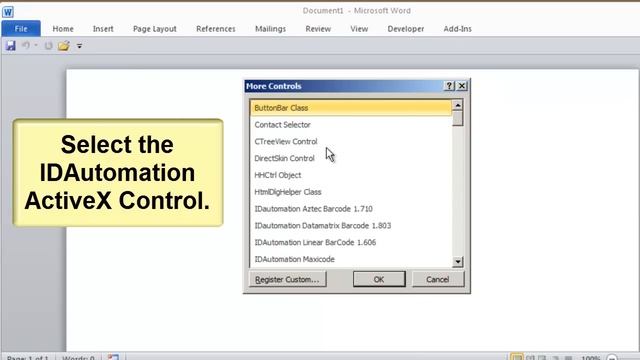Click the list scroll up arrow
The height and width of the screenshot is (360, 640).
coord(458,105)
